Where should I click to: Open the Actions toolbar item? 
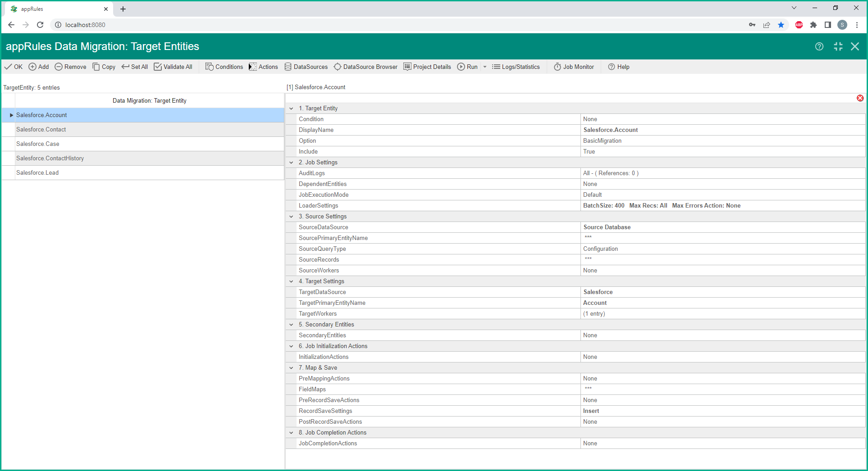click(x=263, y=67)
